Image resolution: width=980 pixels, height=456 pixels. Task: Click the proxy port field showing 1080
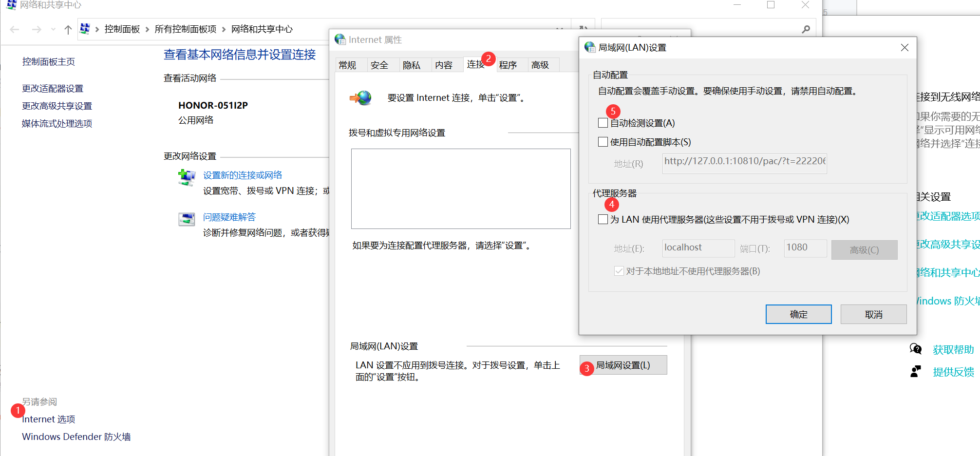(805, 248)
